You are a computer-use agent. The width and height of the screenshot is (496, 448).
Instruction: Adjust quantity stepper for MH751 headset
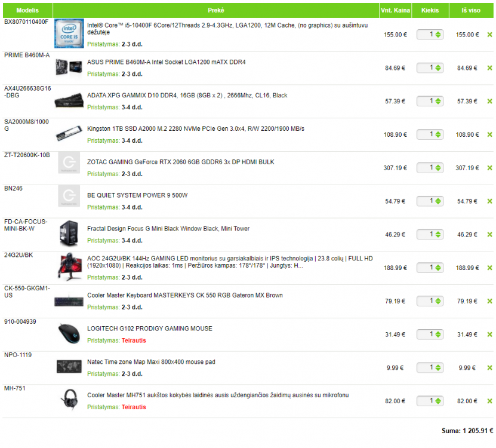point(438,401)
